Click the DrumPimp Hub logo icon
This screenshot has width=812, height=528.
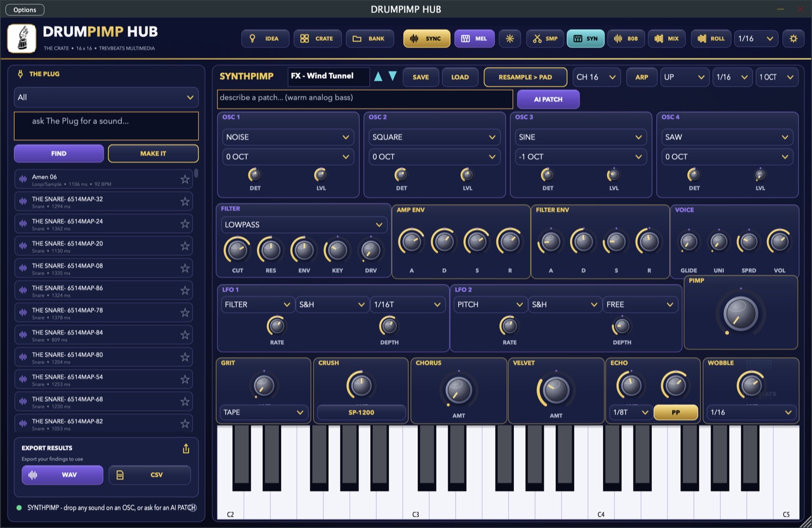(22, 38)
